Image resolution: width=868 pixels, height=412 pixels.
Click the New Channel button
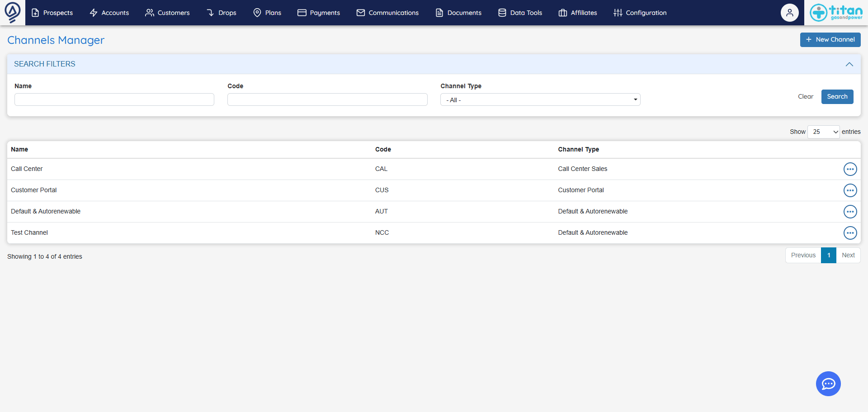click(830, 40)
